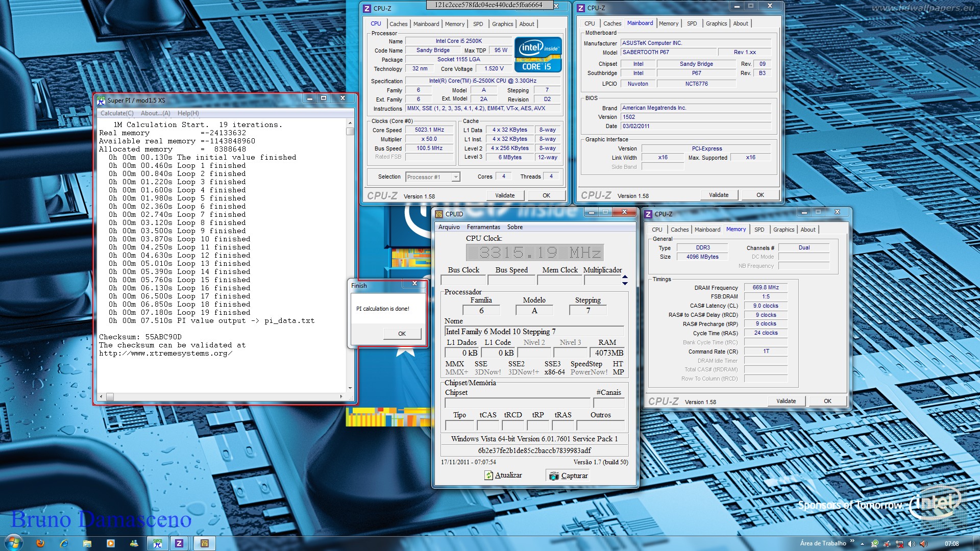The width and height of the screenshot is (980, 551).
Task: Click the Intel Core i5 logo in CPU-Z
Action: point(538,55)
